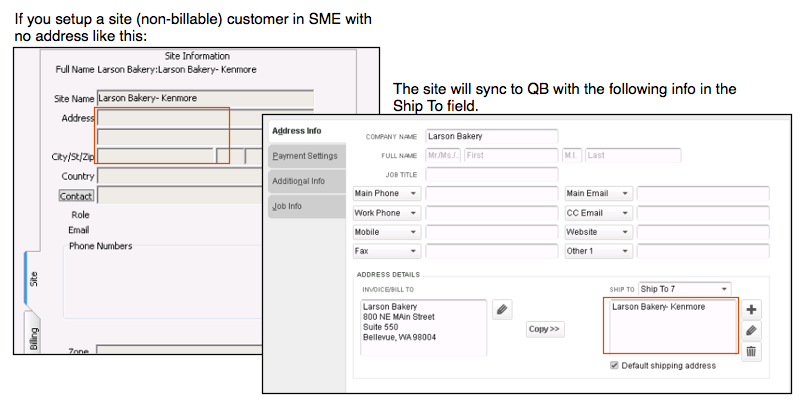Switch to the Payment Settings tab
This screenshot has height=400, width=803.
[306, 156]
